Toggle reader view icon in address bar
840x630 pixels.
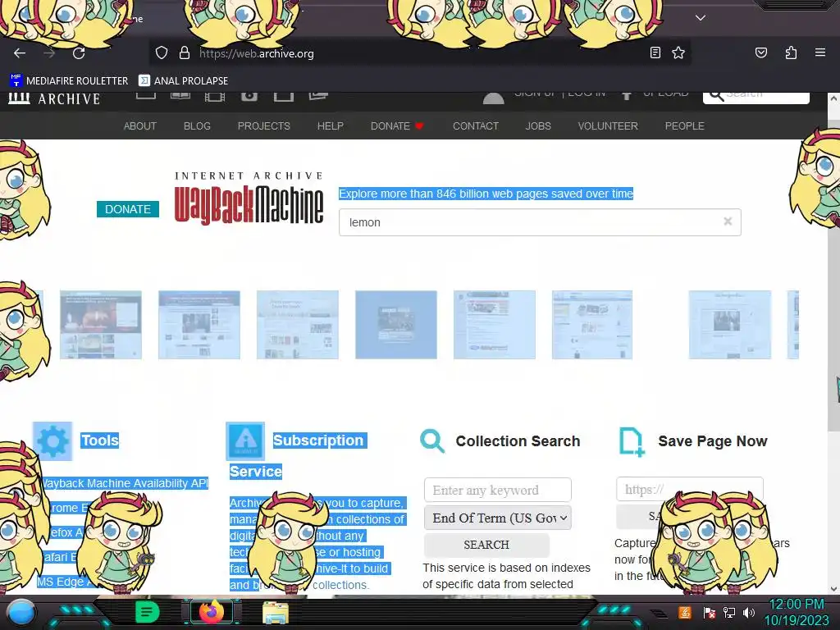(x=655, y=52)
